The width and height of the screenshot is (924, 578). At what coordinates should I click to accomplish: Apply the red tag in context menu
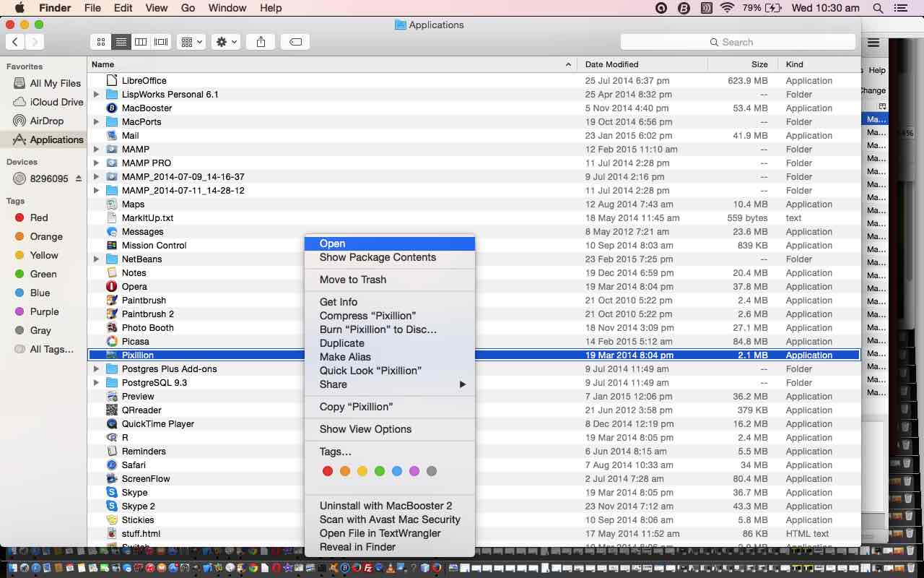pos(328,471)
